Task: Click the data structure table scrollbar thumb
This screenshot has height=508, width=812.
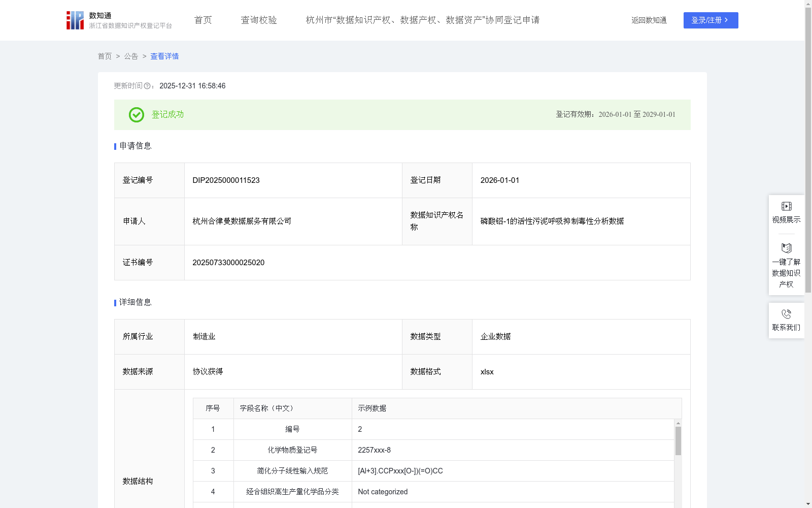Action: tap(678, 441)
